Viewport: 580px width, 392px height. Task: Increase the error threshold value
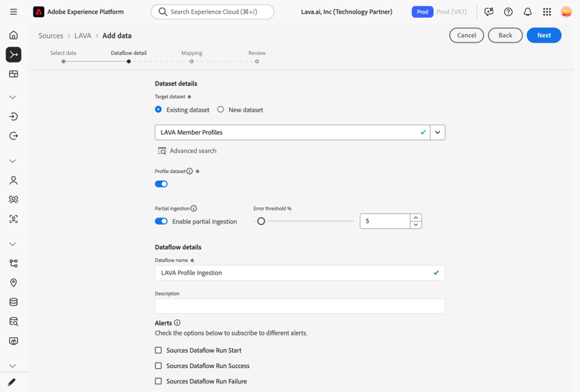coord(416,217)
